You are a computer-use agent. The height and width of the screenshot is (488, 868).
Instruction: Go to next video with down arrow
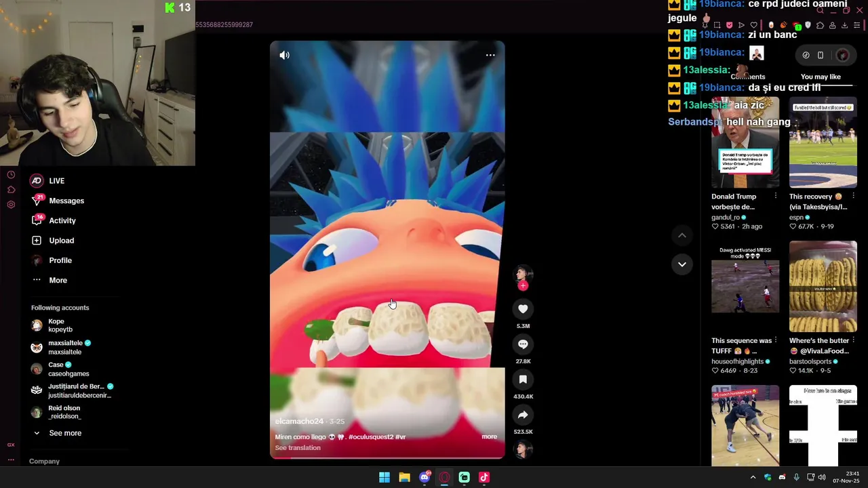coord(682,264)
